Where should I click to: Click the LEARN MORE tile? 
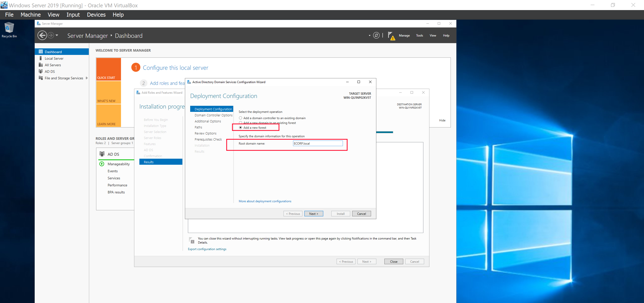click(x=108, y=115)
